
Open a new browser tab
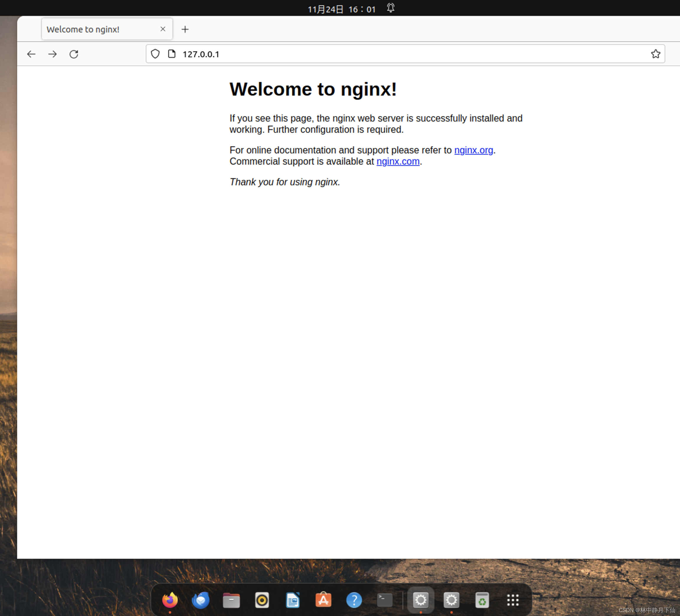click(x=185, y=29)
